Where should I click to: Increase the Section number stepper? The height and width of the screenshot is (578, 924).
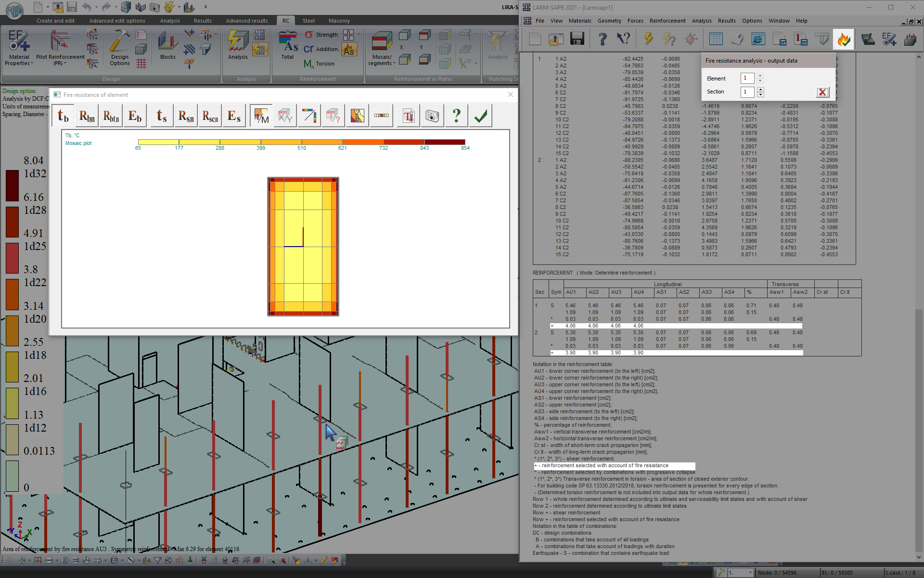pyautogui.click(x=760, y=89)
